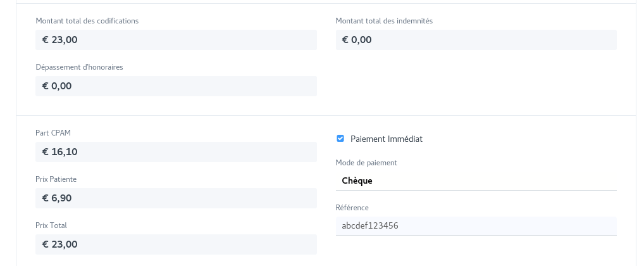The width and height of the screenshot is (644, 266).
Task: Click the divider line above Part CPAM section
Action: point(326,115)
